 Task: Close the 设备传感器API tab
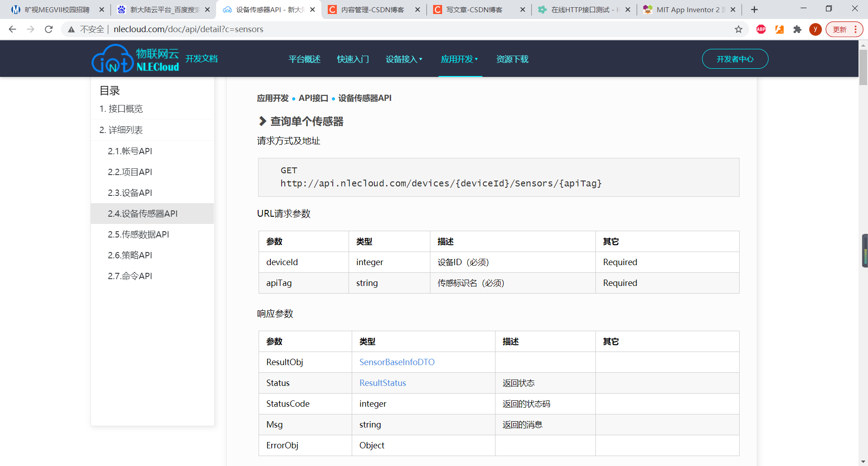point(312,10)
